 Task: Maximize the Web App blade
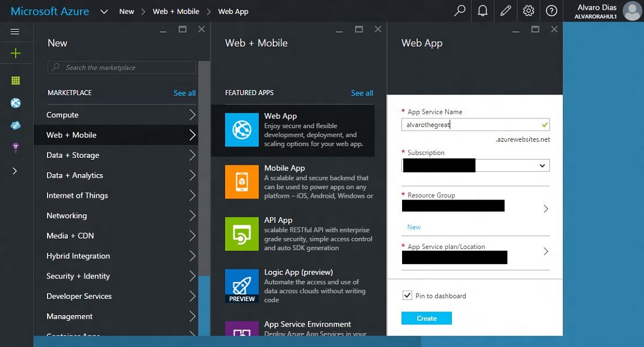tap(535, 29)
